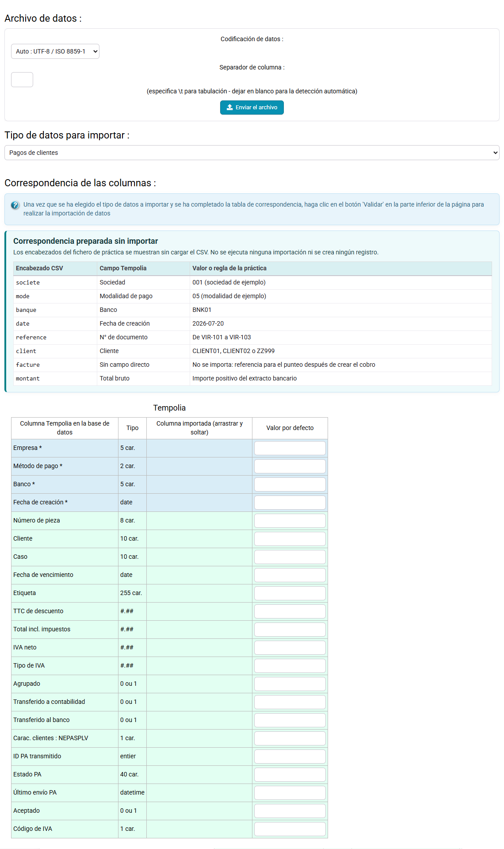The height and width of the screenshot is (849, 504).
Task: Click the 'montant' CSV header cell
Action: [x=55, y=378]
